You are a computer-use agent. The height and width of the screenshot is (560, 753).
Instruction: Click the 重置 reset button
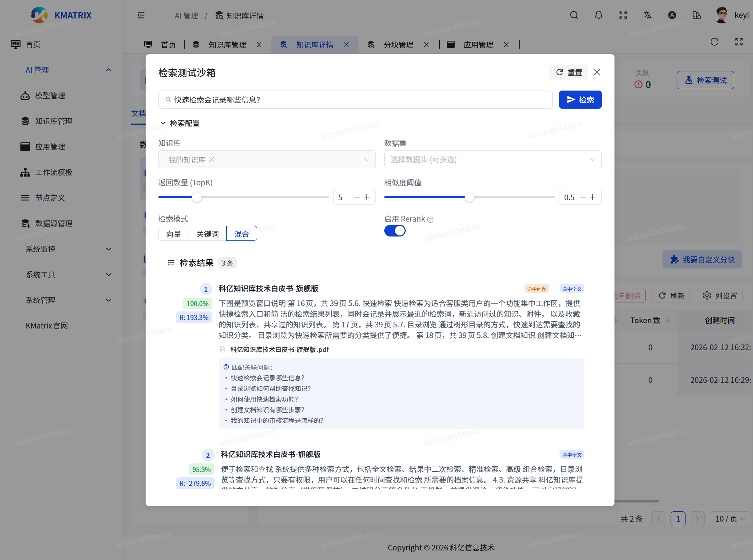tap(569, 72)
